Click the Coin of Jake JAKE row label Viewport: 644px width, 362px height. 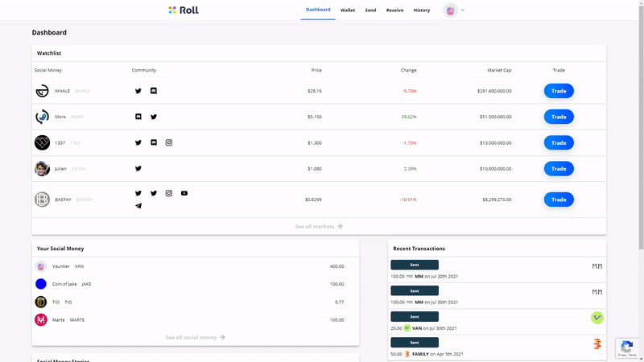click(x=72, y=284)
